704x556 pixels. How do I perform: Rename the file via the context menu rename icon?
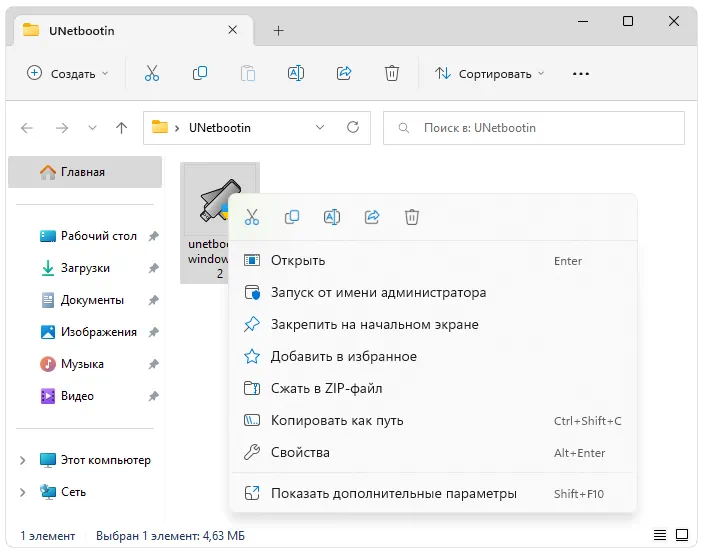tap(332, 217)
